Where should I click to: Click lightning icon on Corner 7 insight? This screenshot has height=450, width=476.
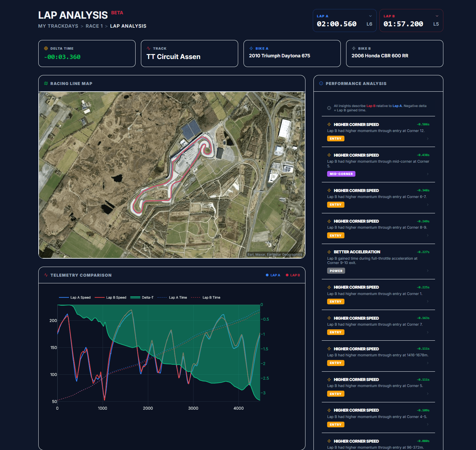click(x=329, y=318)
